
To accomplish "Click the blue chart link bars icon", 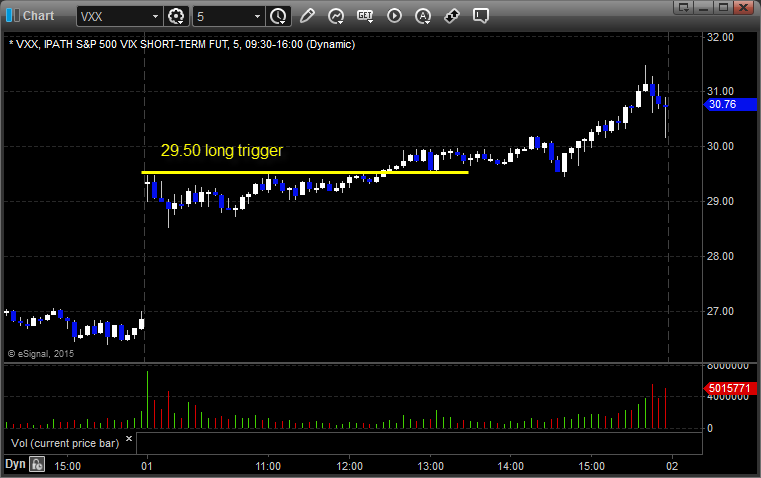I will (13, 16).
